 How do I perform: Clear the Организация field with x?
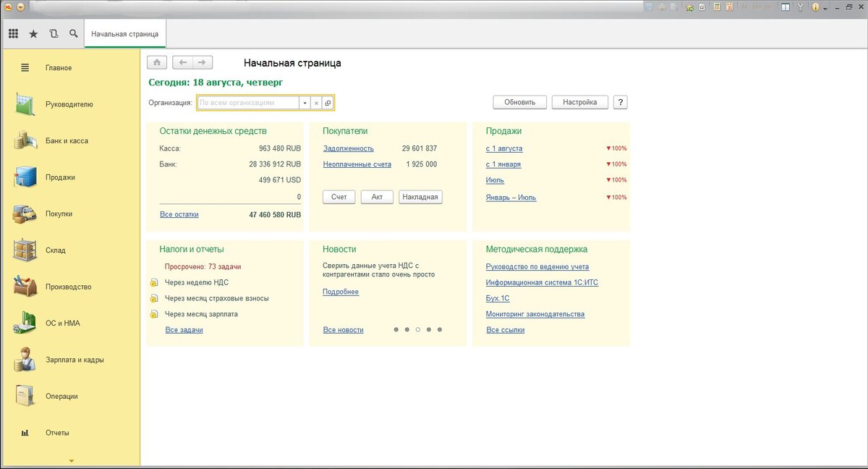tap(316, 103)
